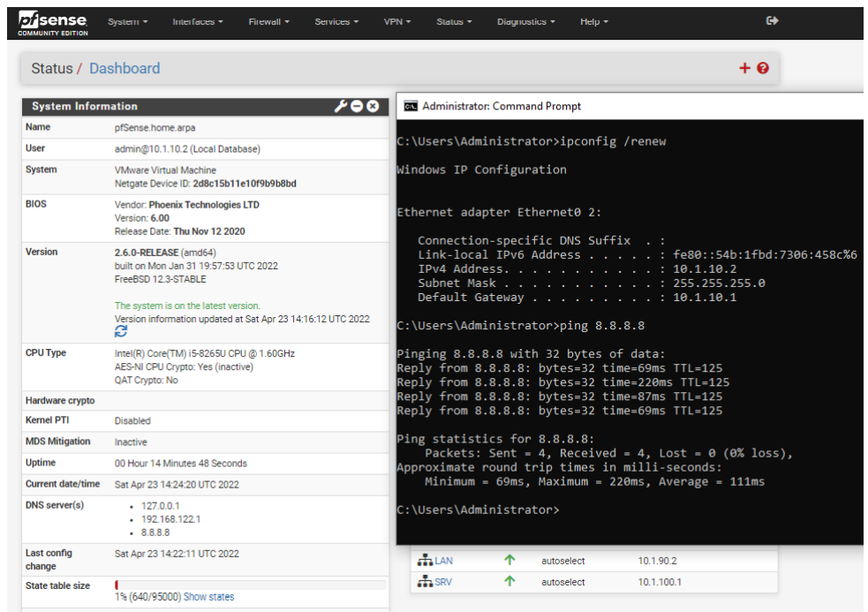The width and height of the screenshot is (868, 612).
Task: Open the VPN menu
Action: click(x=396, y=22)
